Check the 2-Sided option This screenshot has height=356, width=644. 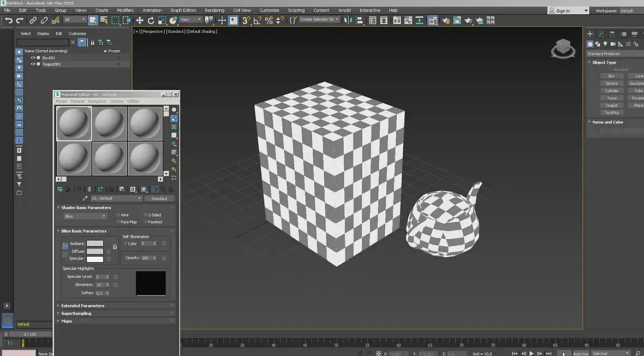[146, 215]
